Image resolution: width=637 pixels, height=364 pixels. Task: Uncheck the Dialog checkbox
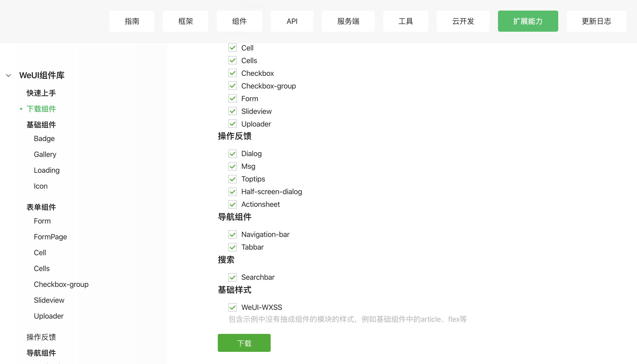(232, 153)
